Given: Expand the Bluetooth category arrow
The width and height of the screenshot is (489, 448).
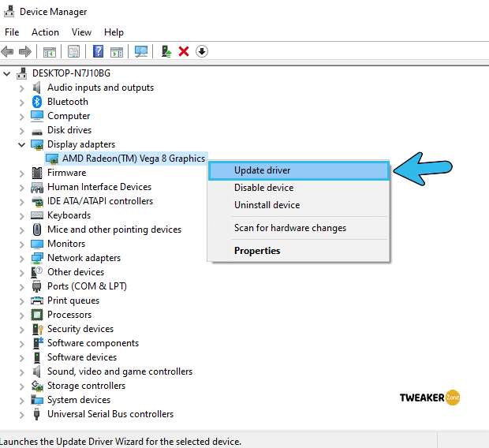Looking at the screenshot, I should [x=21, y=103].
